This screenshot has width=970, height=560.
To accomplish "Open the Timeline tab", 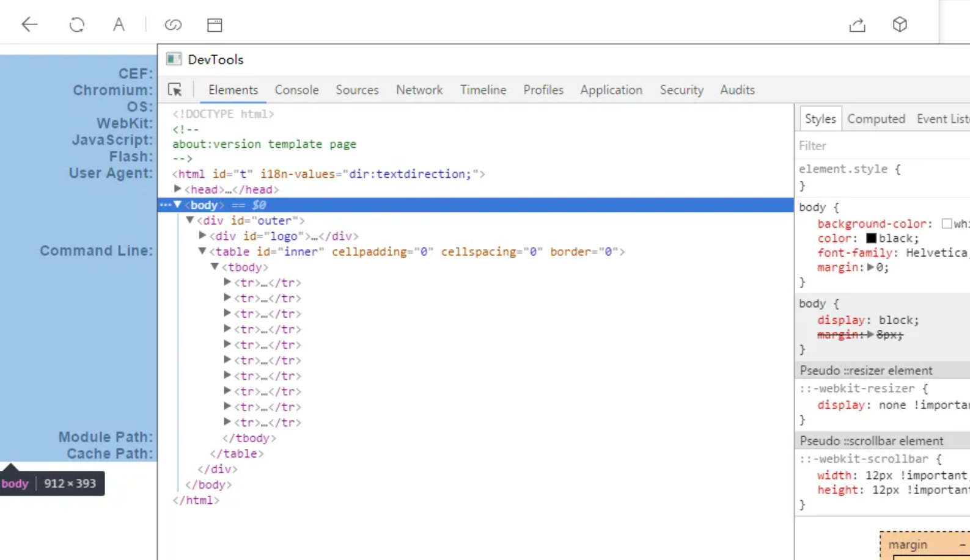I will (x=483, y=90).
